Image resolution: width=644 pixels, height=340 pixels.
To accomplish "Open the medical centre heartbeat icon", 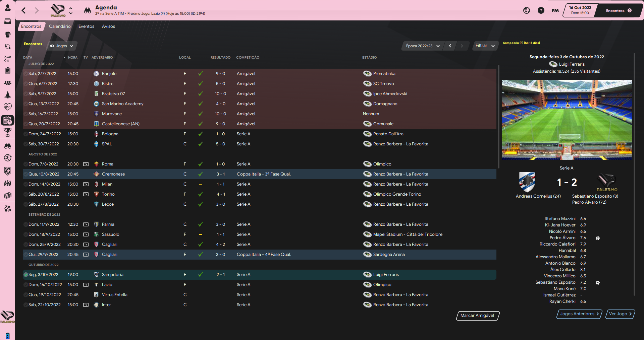I will (7, 107).
